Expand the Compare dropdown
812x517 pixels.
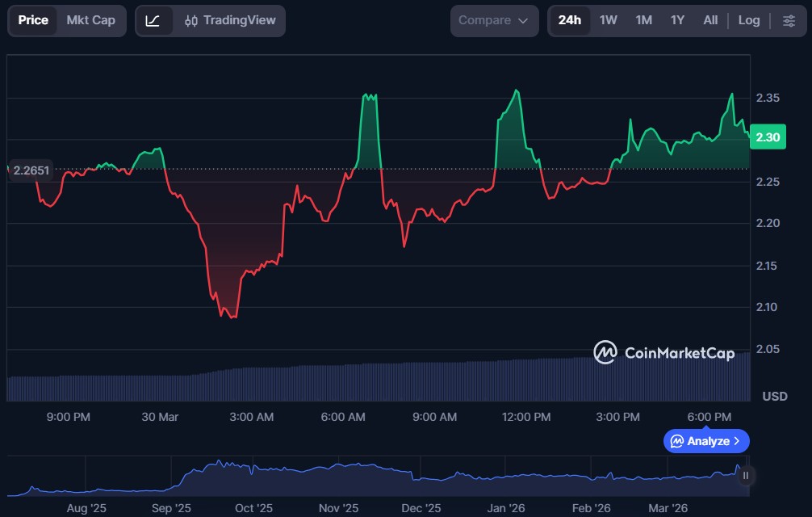coord(493,21)
